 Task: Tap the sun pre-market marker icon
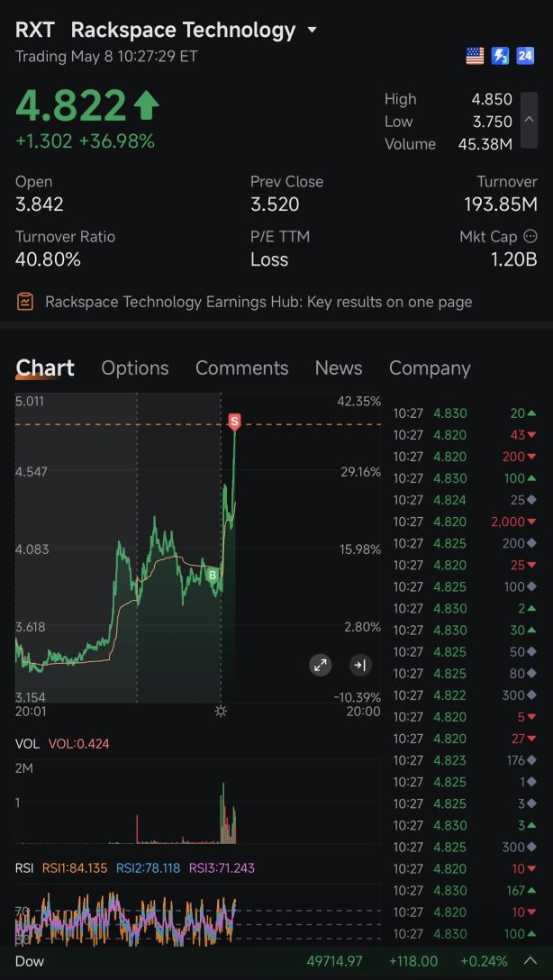pyautogui.click(x=221, y=712)
